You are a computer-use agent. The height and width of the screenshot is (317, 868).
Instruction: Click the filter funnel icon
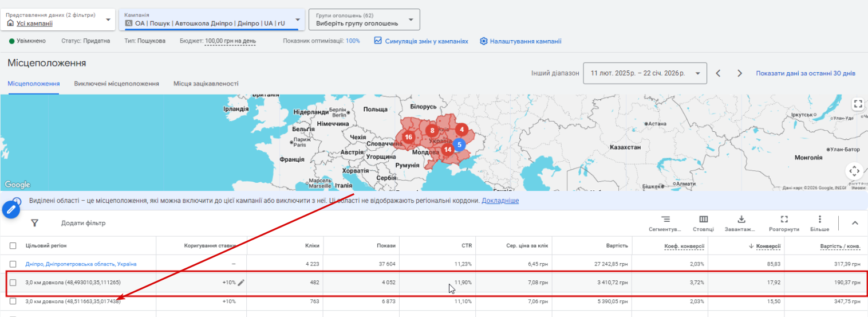pos(34,223)
